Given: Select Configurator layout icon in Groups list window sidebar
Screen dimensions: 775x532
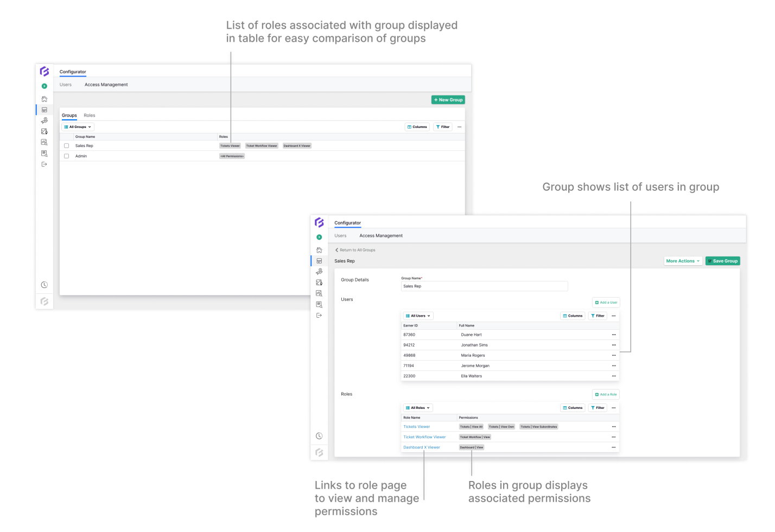Looking at the screenshot, I should point(45,110).
